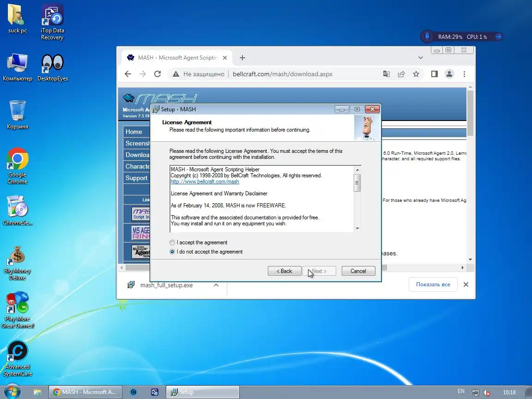Expand options for mash_full_setup.exe download
Screen dimensions: 532x399
click(x=216, y=285)
